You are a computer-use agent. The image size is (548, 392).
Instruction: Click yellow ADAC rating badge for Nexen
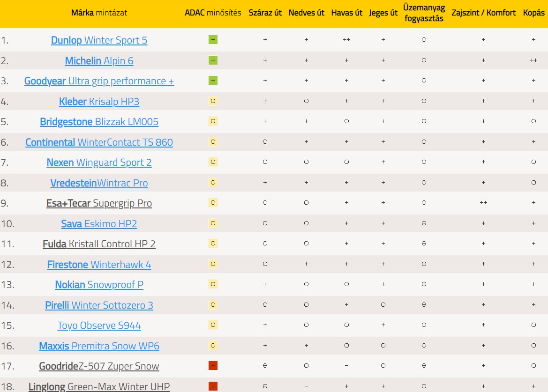(x=213, y=162)
